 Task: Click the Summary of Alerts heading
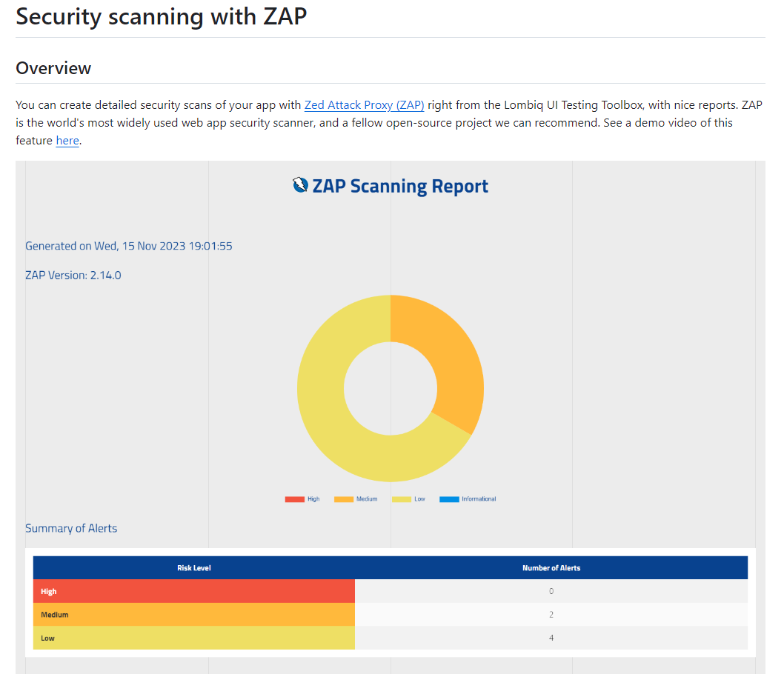(x=71, y=528)
